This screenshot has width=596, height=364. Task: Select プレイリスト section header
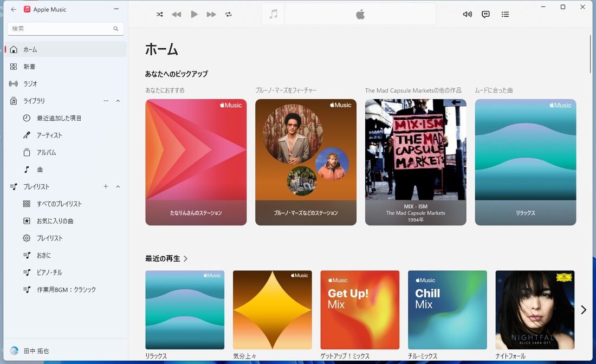point(36,186)
